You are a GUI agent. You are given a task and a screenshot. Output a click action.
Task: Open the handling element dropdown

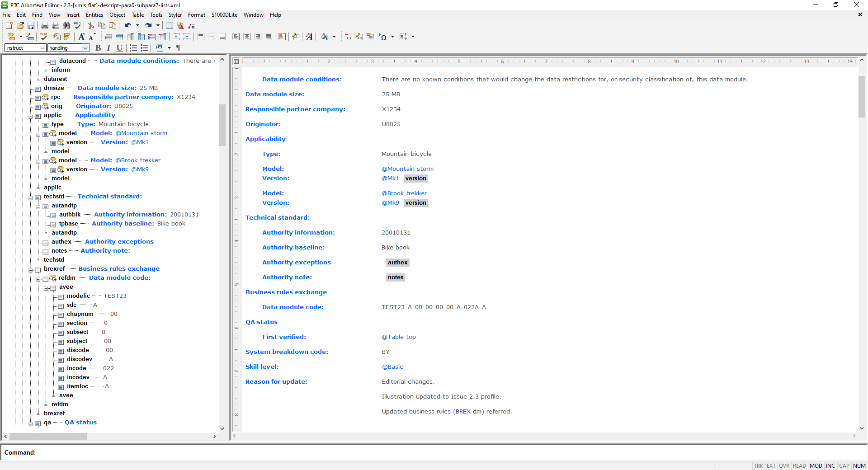[85, 48]
